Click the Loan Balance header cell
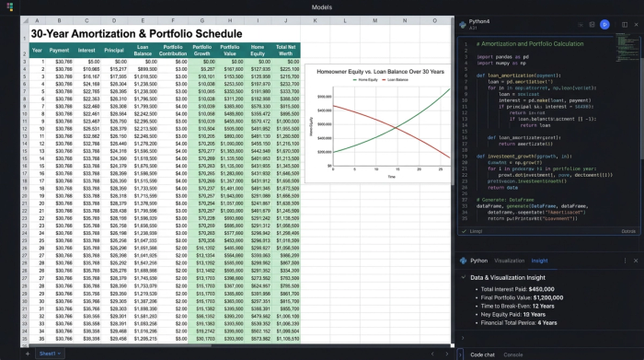Viewport: 644px width, 360px height. (x=143, y=51)
